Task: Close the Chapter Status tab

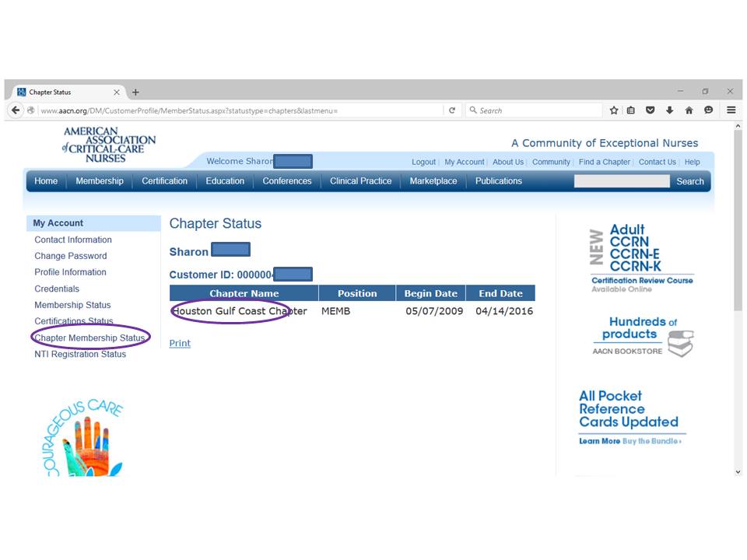Action: pos(117,92)
